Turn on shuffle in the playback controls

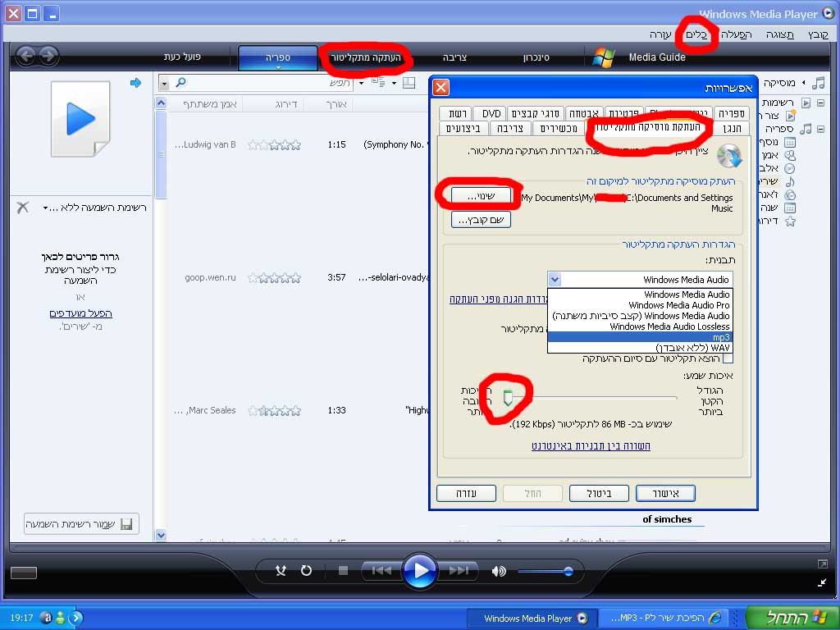click(x=281, y=571)
